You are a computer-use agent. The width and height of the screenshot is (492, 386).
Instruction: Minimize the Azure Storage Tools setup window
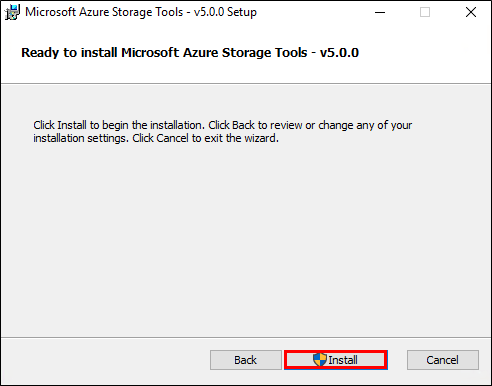tap(380, 12)
